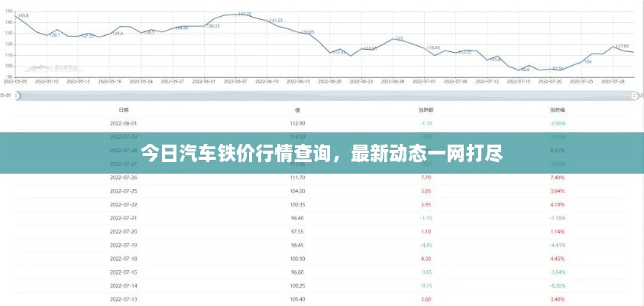
Task: Click the -1.15 change cell
Action: (426, 218)
